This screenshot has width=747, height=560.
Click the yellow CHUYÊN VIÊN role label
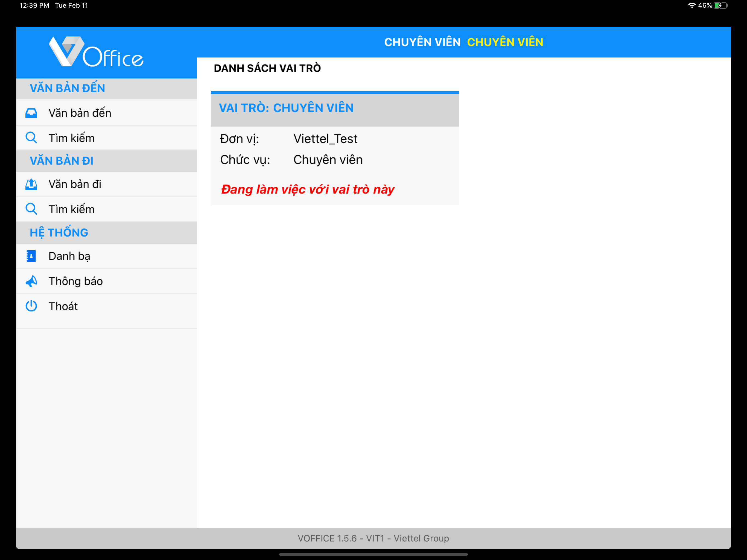point(505,42)
